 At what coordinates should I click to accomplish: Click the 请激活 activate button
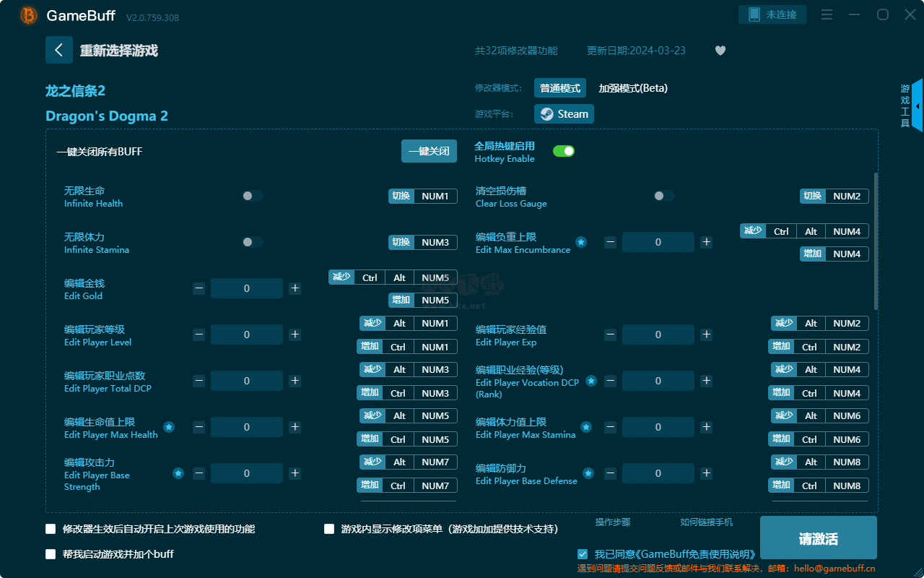pos(819,539)
